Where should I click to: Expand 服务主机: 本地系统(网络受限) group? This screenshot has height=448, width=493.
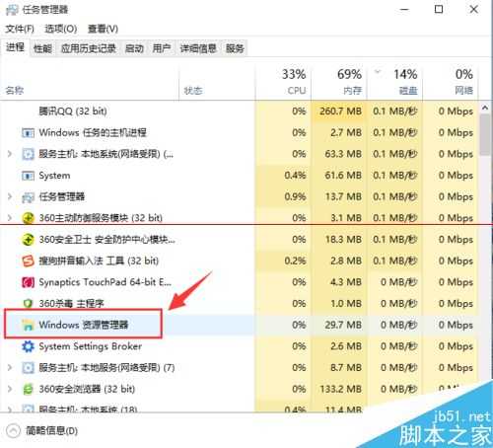pyautogui.click(x=10, y=154)
